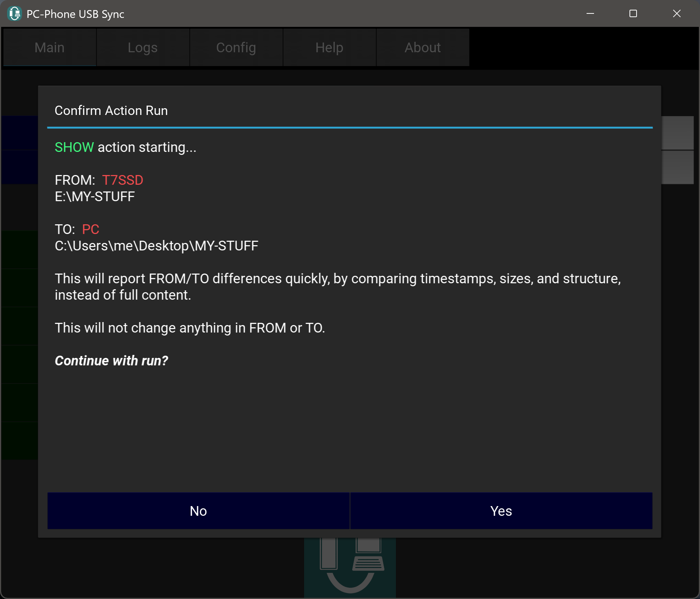Maximize the application window
700x599 pixels.
pos(633,14)
